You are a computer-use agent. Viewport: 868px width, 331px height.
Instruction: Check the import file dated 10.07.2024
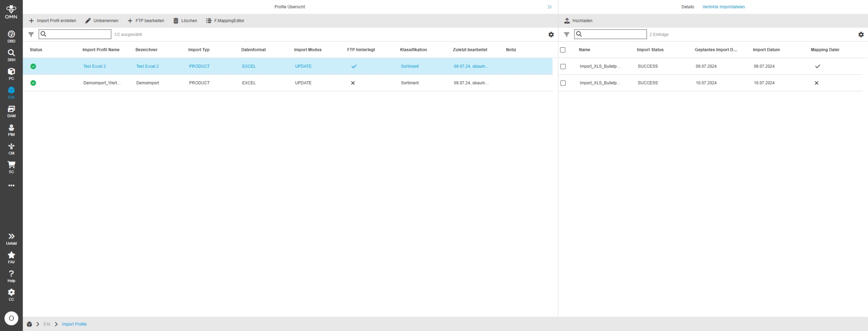563,83
